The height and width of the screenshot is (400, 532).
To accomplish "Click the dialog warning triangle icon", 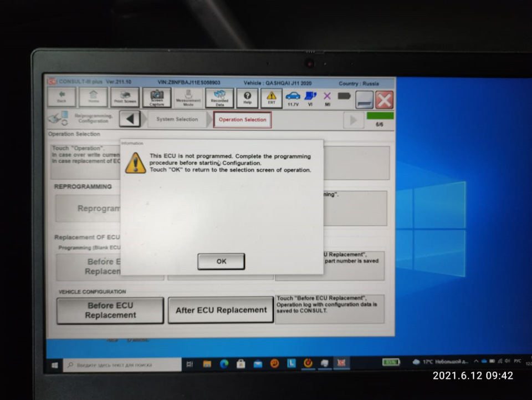I will point(136,163).
